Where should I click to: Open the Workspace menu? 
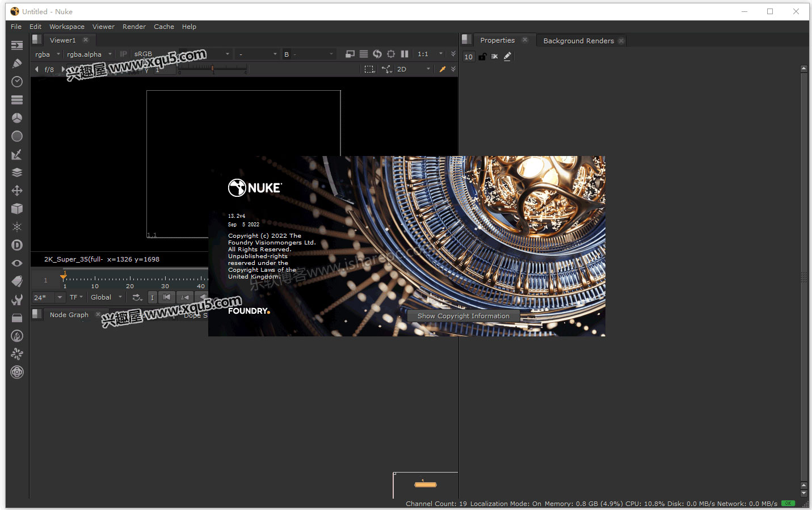(x=66, y=27)
